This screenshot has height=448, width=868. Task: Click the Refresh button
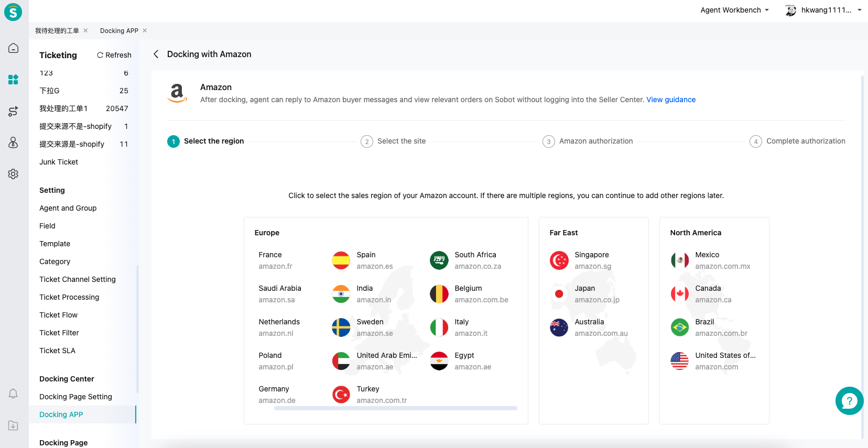tap(114, 55)
